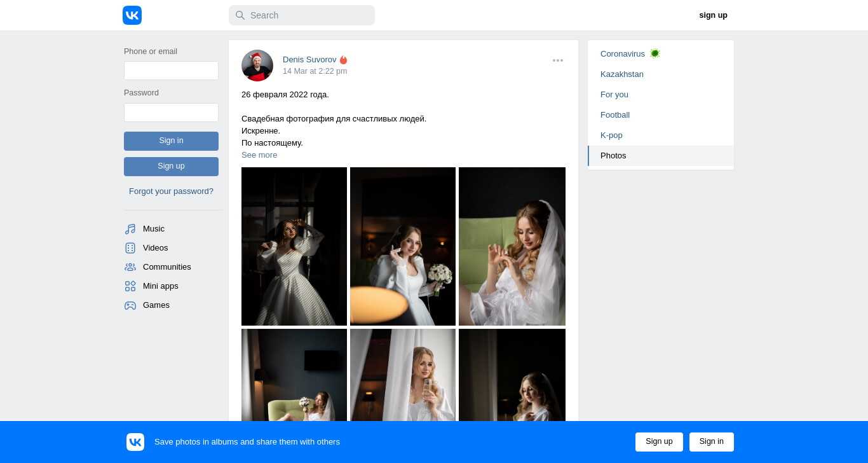Click the text 26 февраля 2022 года.

point(285,95)
